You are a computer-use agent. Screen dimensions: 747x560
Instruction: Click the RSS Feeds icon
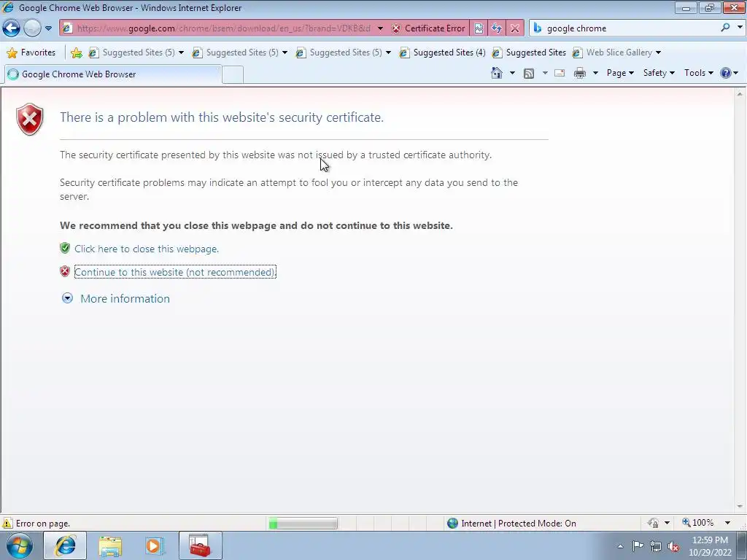[529, 73]
